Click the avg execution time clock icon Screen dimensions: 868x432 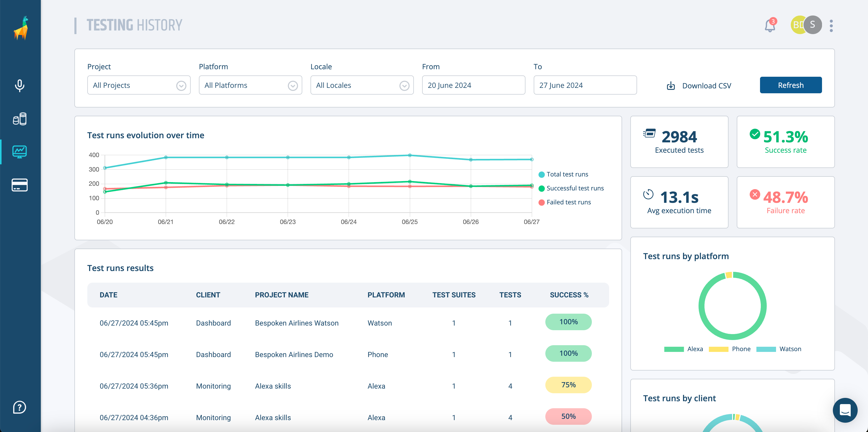point(648,195)
